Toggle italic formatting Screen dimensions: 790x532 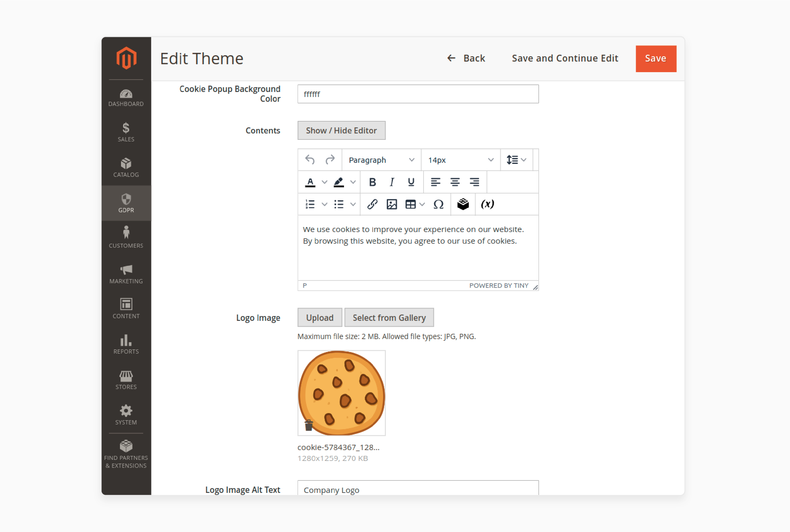coord(392,182)
